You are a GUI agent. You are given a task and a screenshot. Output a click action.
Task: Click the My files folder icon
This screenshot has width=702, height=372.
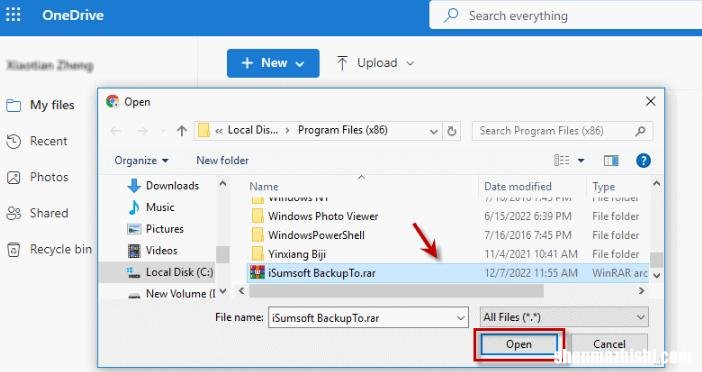13,106
